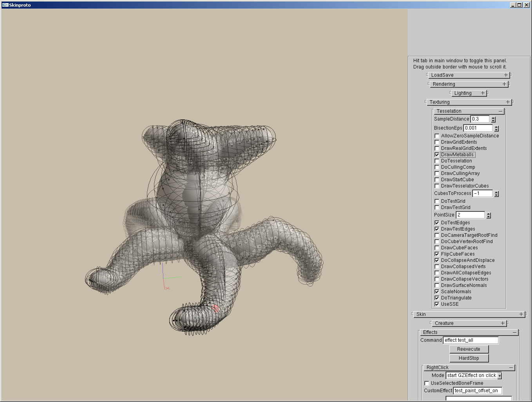The height and width of the screenshot is (402, 532).
Task: Collapse the Effects rollout minus icon
Action: pos(514,332)
